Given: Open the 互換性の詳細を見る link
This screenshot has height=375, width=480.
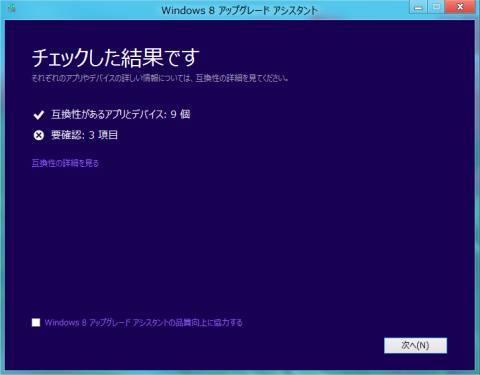Looking at the screenshot, I should click(65, 163).
